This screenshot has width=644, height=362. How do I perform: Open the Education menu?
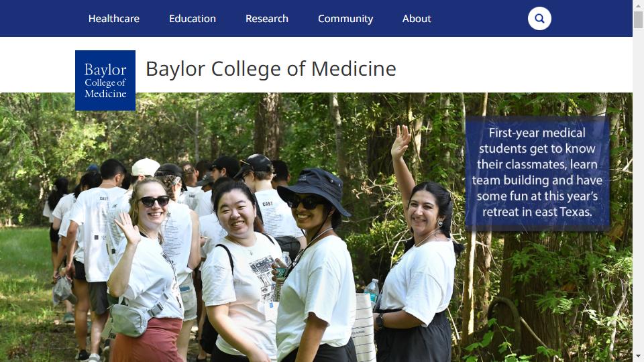(x=193, y=19)
